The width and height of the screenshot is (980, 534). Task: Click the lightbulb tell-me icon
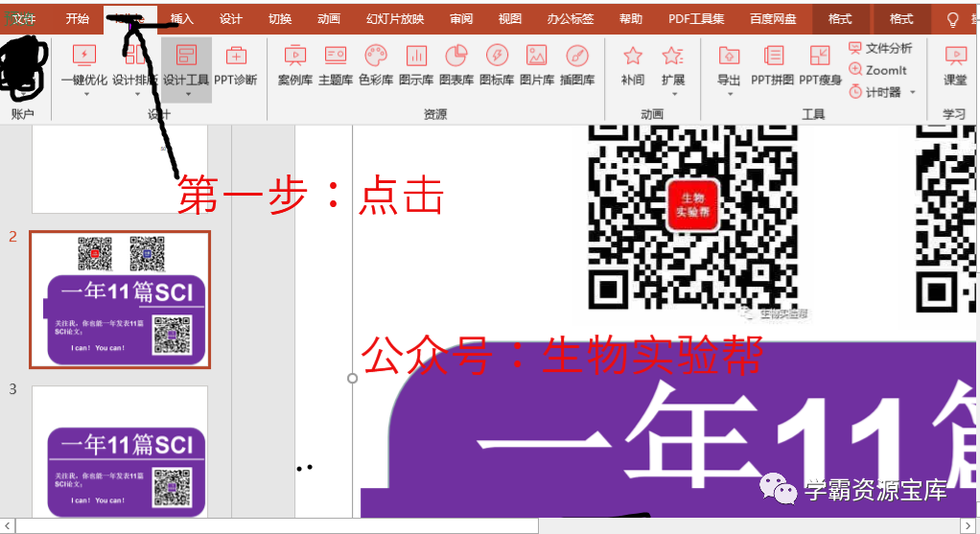click(x=952, y=20)
